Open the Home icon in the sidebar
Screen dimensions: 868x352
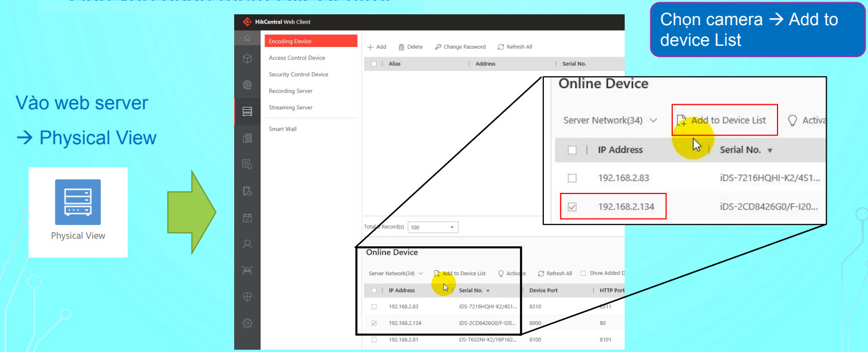[x=247, y=38]
